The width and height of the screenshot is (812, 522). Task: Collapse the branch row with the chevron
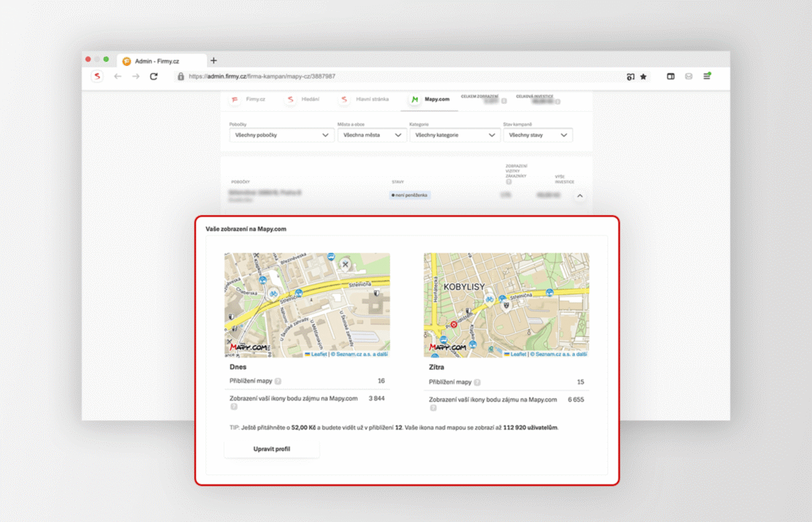[x=580, y=196]
